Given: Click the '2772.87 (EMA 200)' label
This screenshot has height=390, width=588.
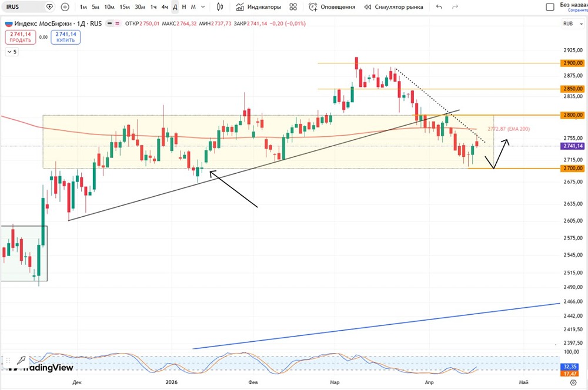Looking at the screenshot, I should pos(509,129).
